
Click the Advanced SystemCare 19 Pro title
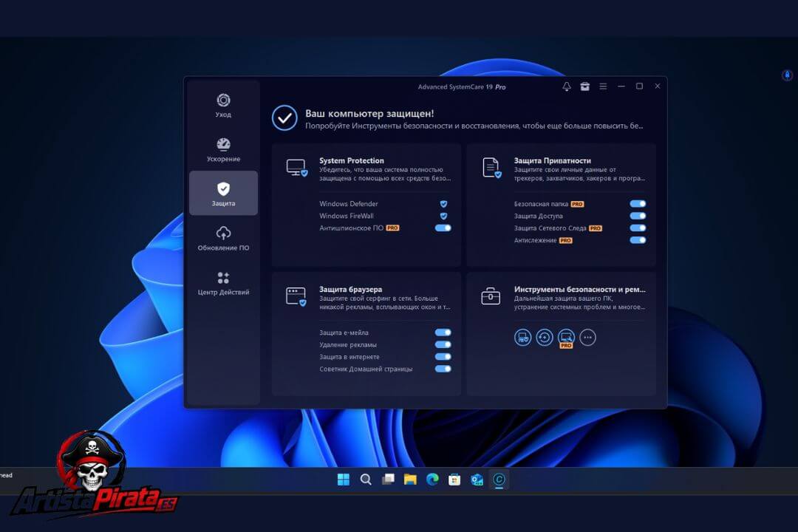(462, 87)
